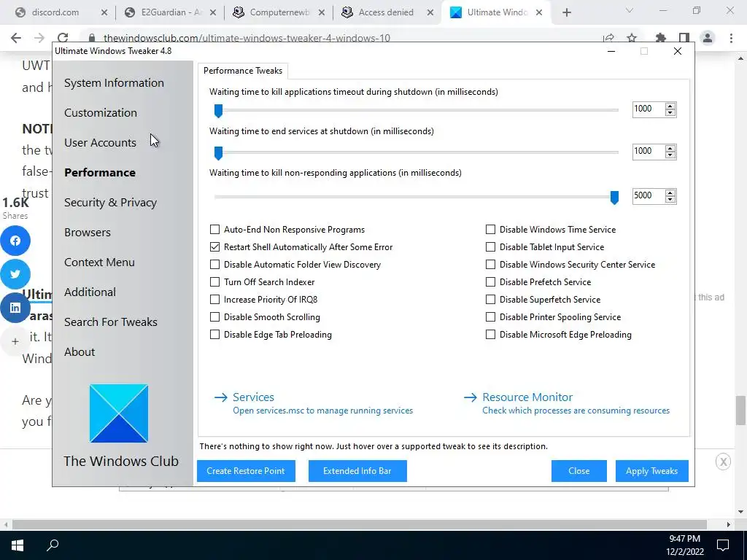Click kill non-responding applications slider handle
The width and height of the screenshot is (747, 560).
coord(614,198)
